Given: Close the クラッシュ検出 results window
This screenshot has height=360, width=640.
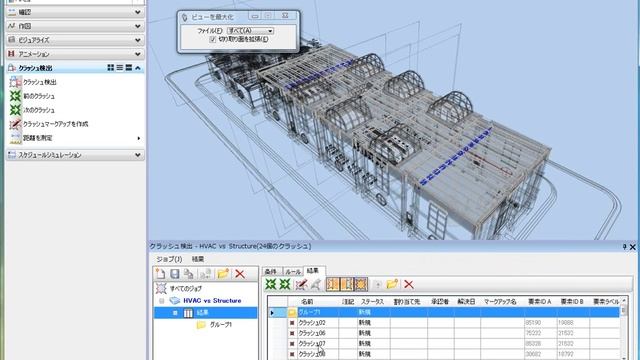Looking at the screenshot, I should 633,247.
